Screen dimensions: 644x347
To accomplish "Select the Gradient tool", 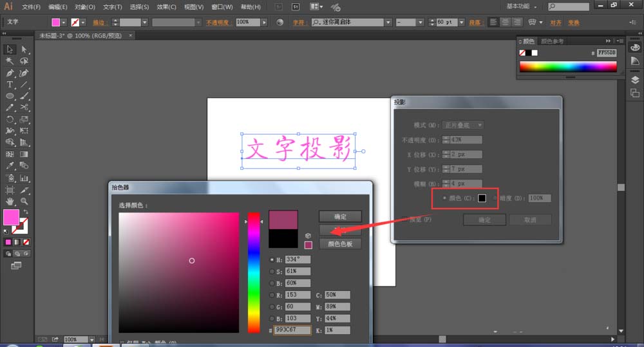I will pos(24,155).
